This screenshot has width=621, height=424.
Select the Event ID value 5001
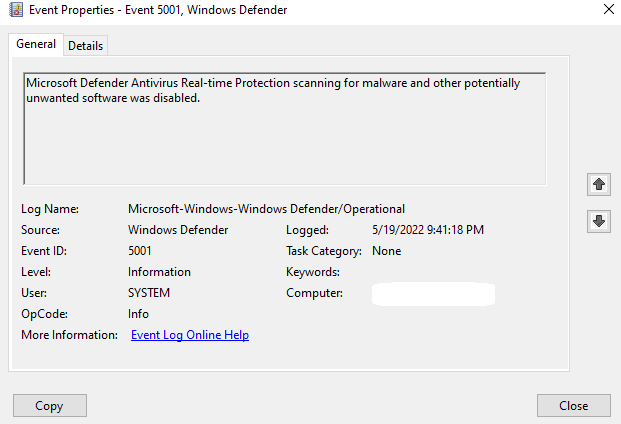(x=139, y=251)
